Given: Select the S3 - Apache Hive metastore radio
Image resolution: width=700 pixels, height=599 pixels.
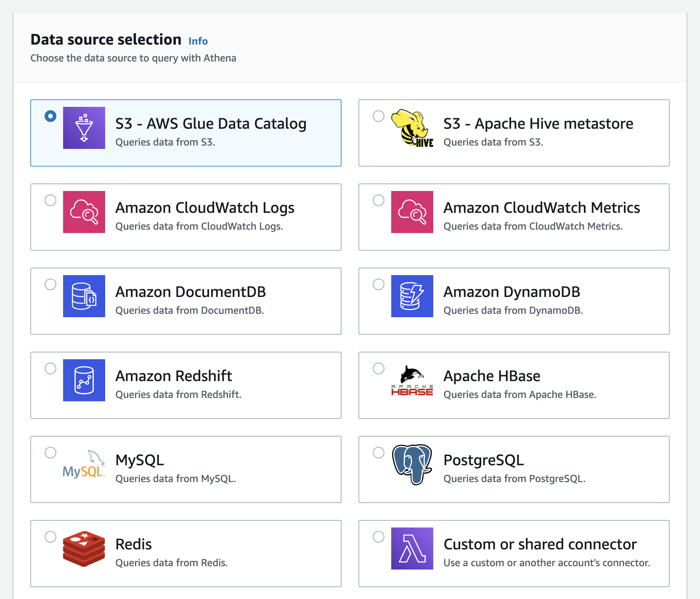Looking at the screenshot, I should [x=379, y=116].
